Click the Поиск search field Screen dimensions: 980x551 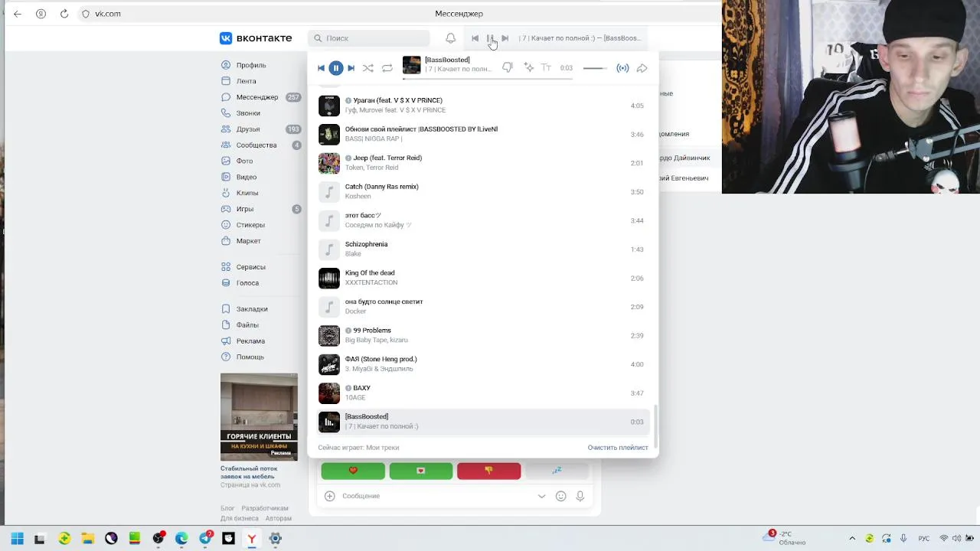coord(369,38)
